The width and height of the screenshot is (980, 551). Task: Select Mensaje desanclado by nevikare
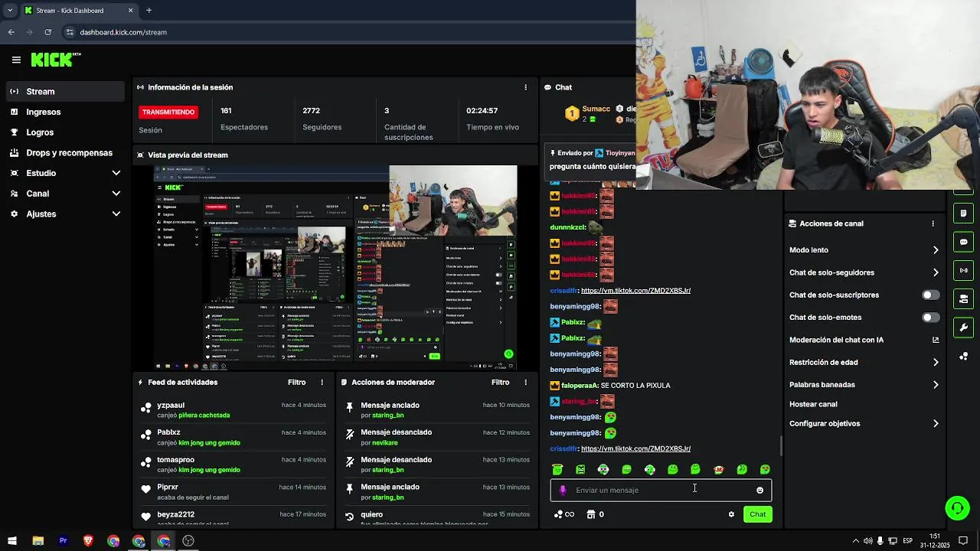[436, 437]
